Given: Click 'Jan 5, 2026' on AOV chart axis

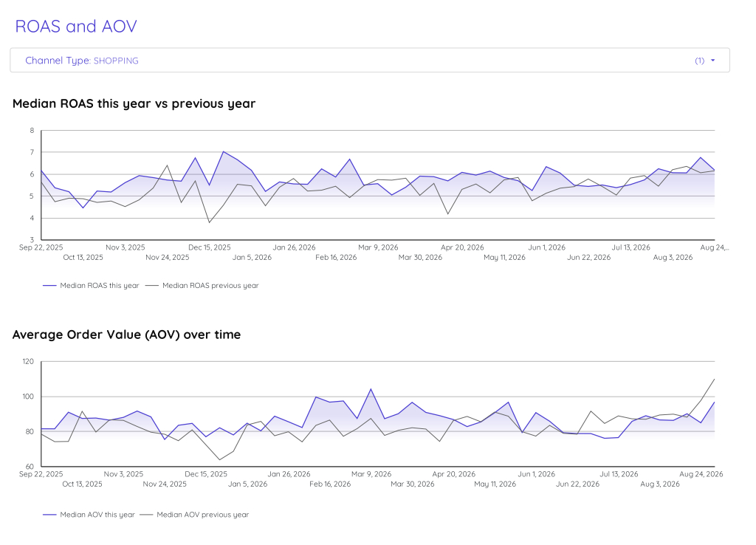Looking at the screenshot, I should click(x=247, y=484).
